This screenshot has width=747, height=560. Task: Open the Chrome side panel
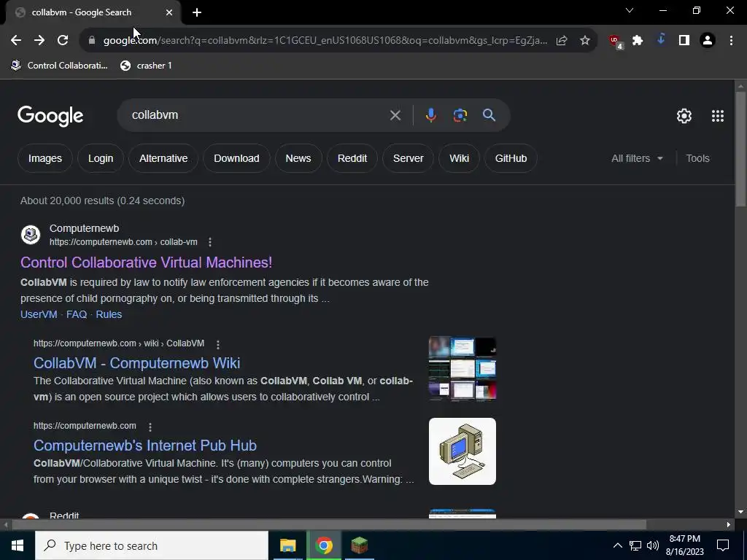click(684, 41)
